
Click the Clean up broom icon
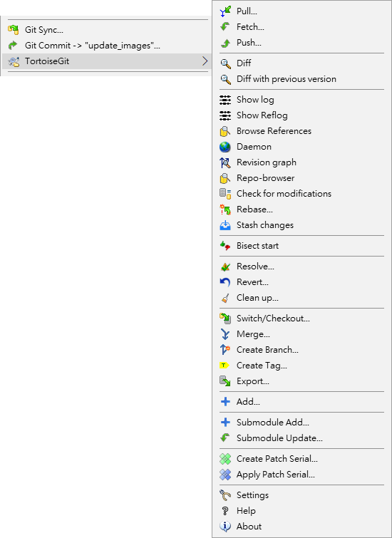225,298
